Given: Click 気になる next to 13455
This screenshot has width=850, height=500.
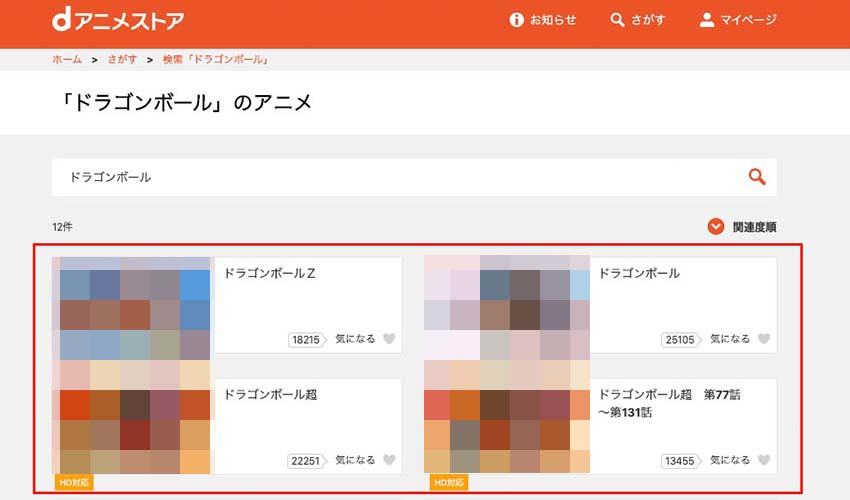Looking at the screenshot, I should tap(730, 460).
